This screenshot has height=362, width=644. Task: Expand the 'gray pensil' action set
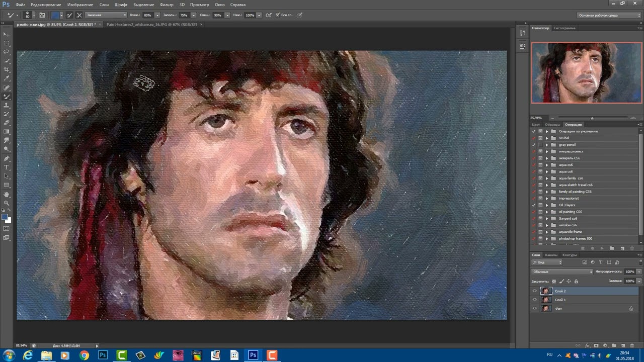(547, 145)
